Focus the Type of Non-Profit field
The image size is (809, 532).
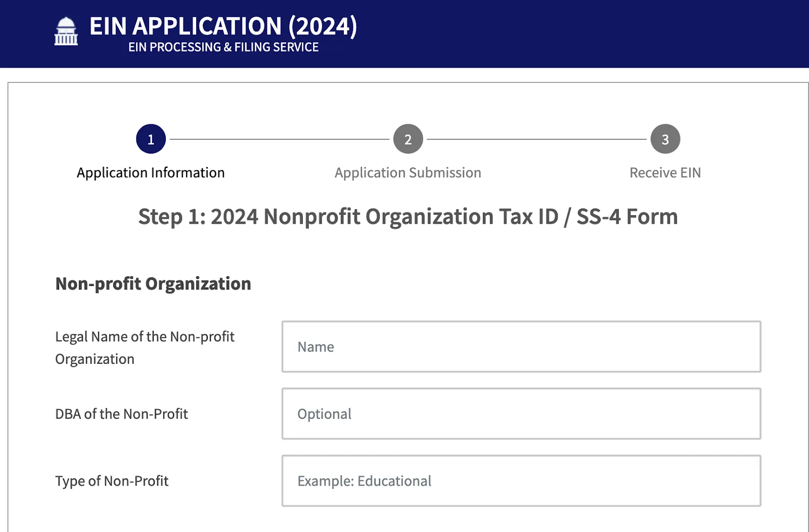(x=521, y=481)
